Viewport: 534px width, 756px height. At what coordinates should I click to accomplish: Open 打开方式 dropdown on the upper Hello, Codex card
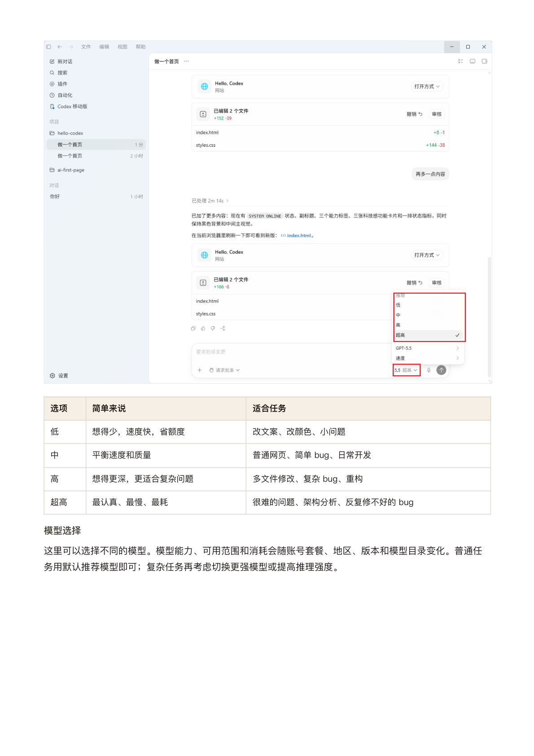click(x=427, y=87)
